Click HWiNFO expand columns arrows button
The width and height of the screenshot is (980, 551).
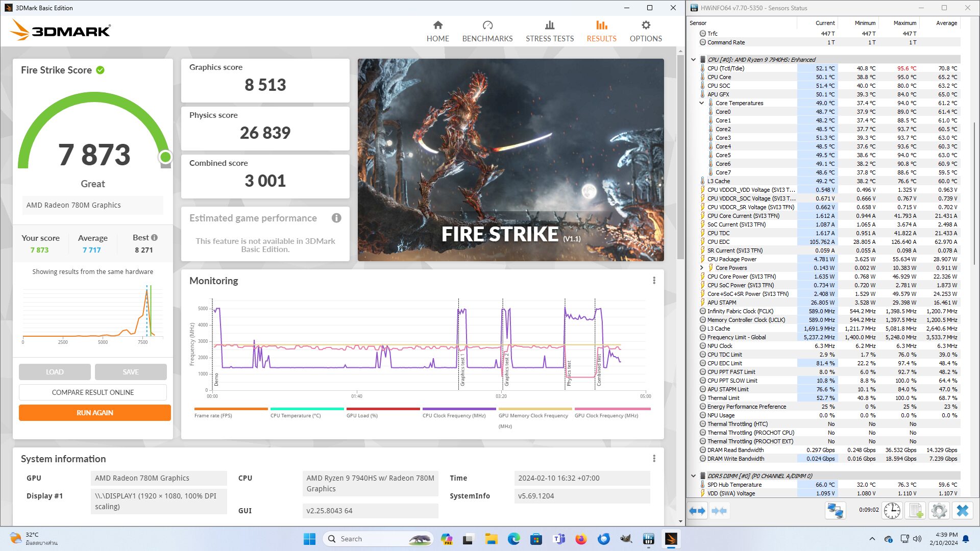pos(697,511)
